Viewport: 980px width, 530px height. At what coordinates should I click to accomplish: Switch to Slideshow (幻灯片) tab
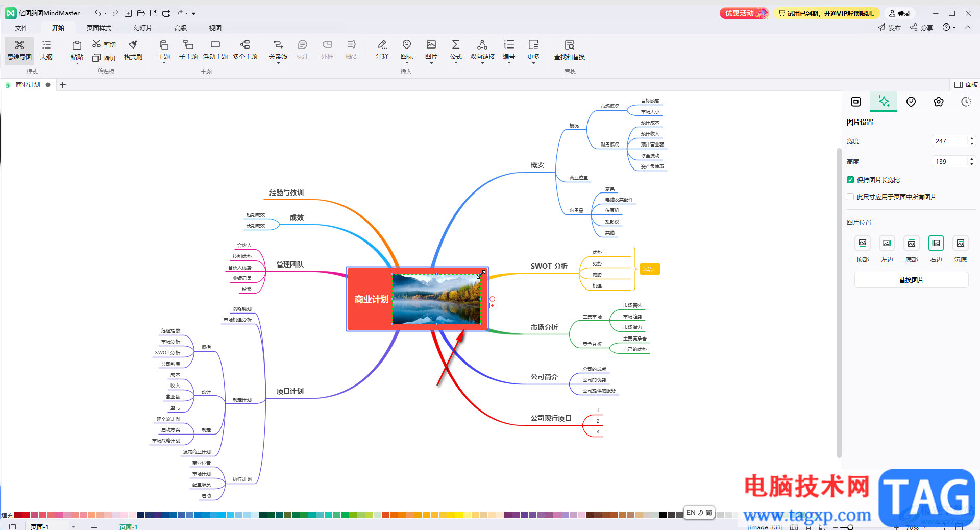(x=142, y=28)
